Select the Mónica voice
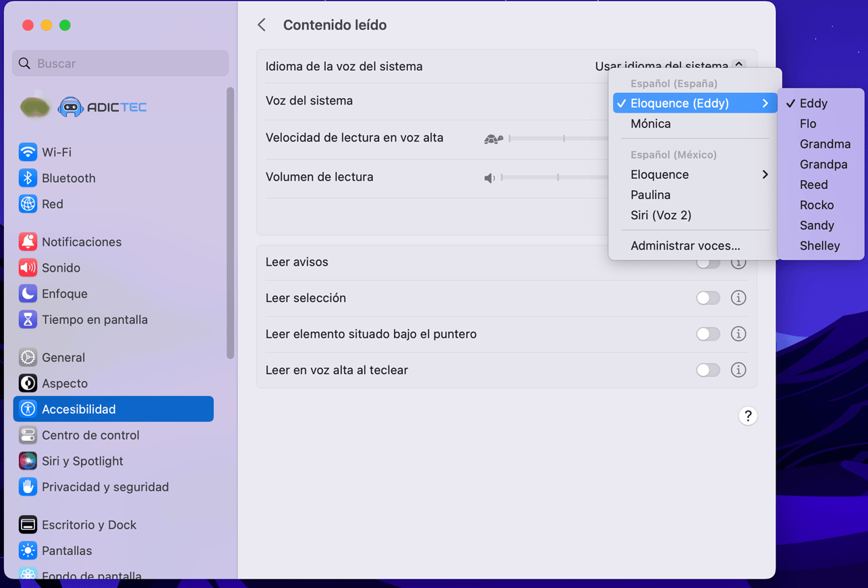The width and height of the screenshot is (868, 588). pos(651,124)
